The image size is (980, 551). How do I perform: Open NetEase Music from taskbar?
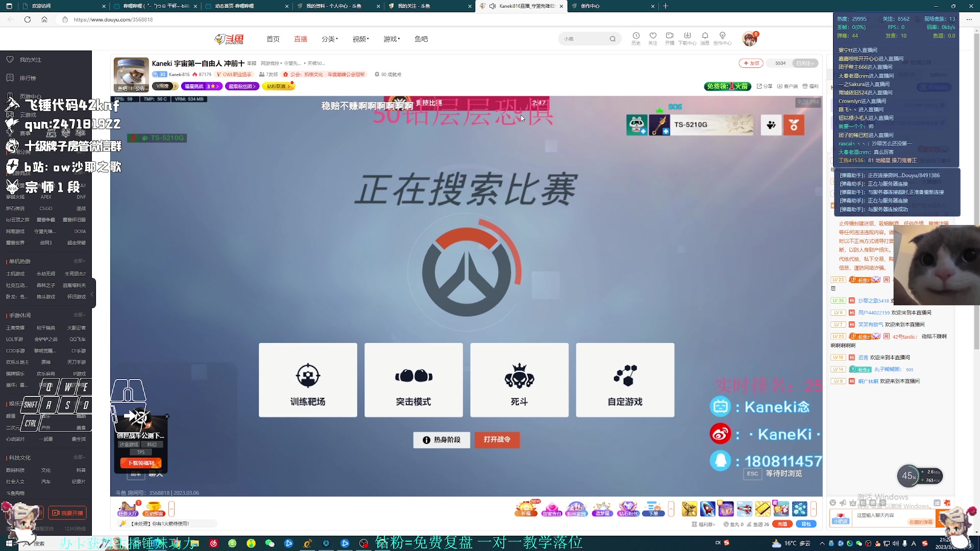(213, 543)
